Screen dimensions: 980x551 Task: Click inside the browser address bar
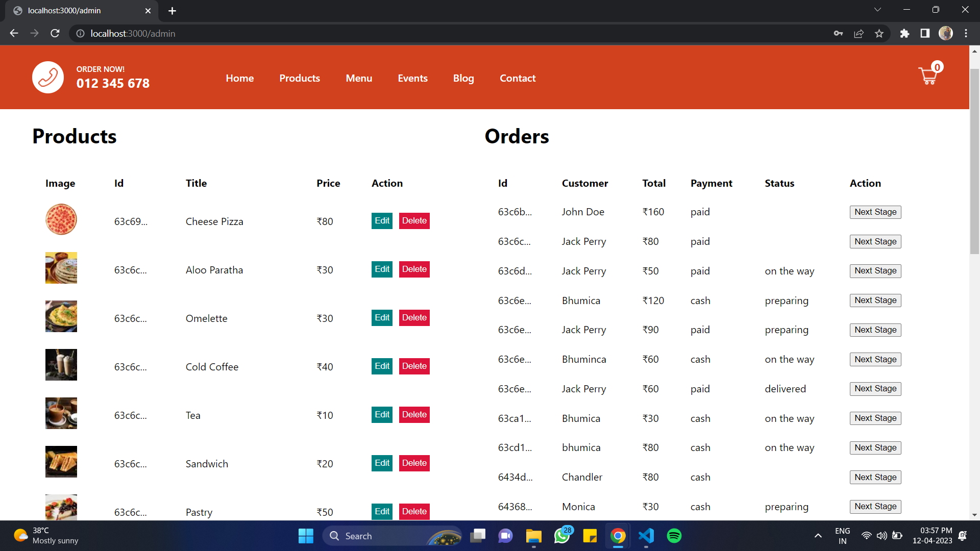click(x=204, y=33)
